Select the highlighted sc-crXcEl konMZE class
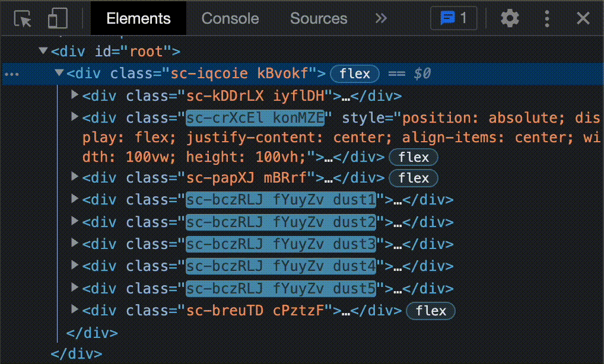 tap(255, 118)
